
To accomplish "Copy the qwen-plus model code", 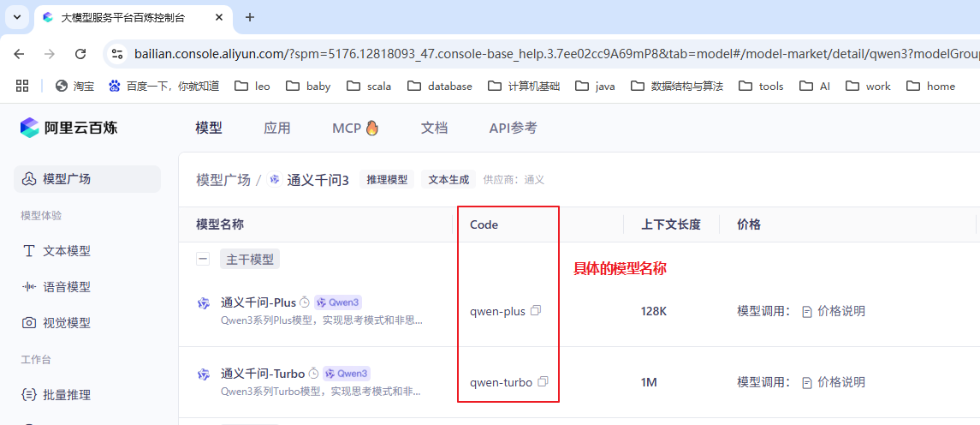I will 536,310.
